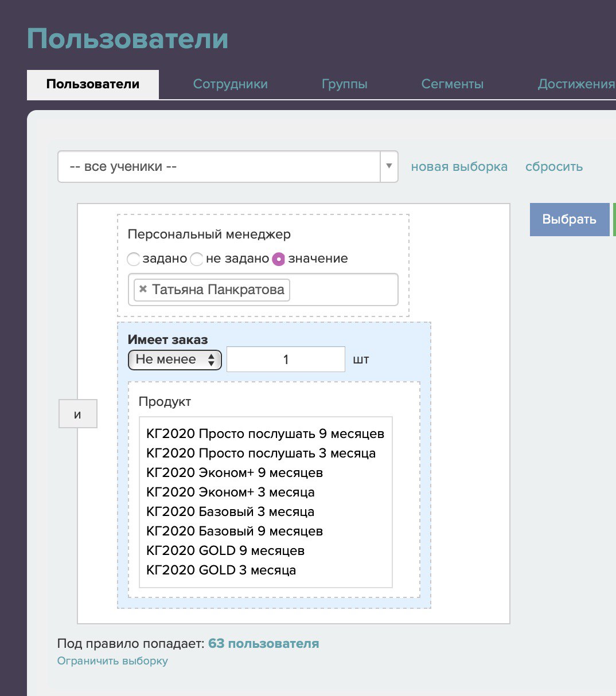Select the 'значение' radio button

pos(279,259)
